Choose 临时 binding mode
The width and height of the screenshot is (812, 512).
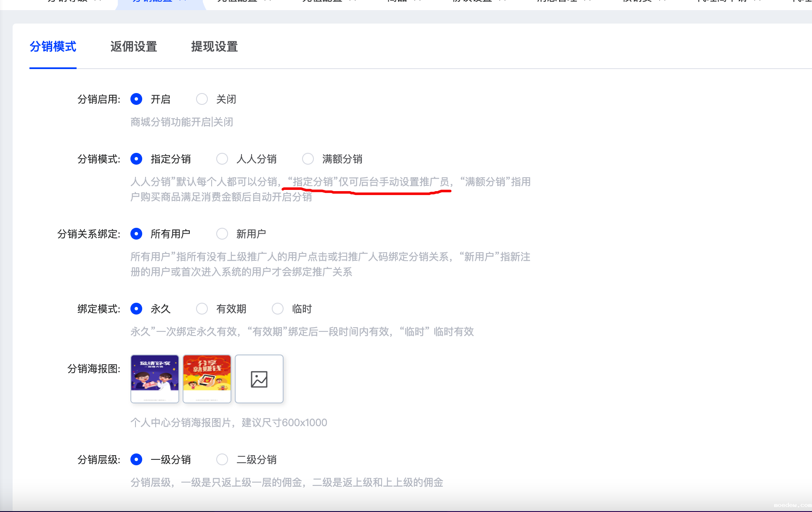click(278, 309)
